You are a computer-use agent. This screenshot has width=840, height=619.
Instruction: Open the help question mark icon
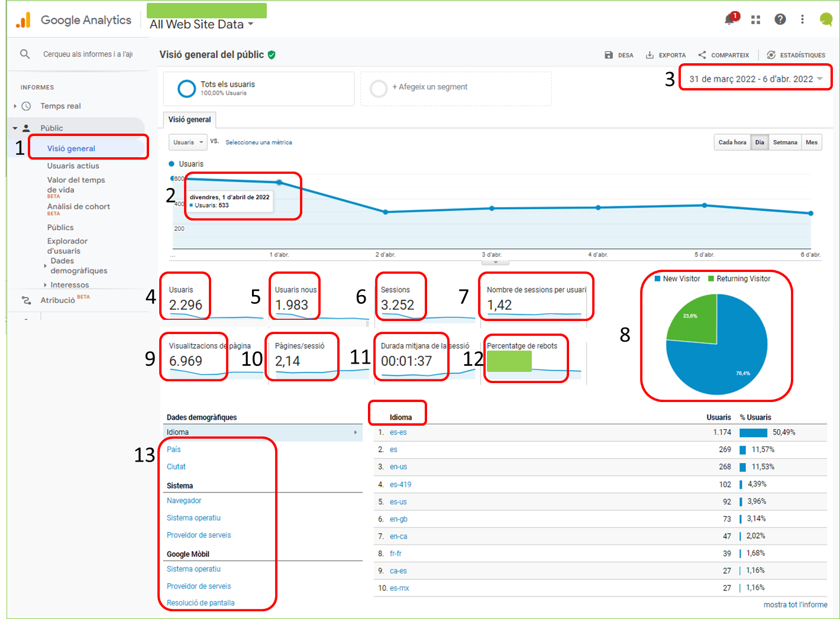(x=780, y=20)
